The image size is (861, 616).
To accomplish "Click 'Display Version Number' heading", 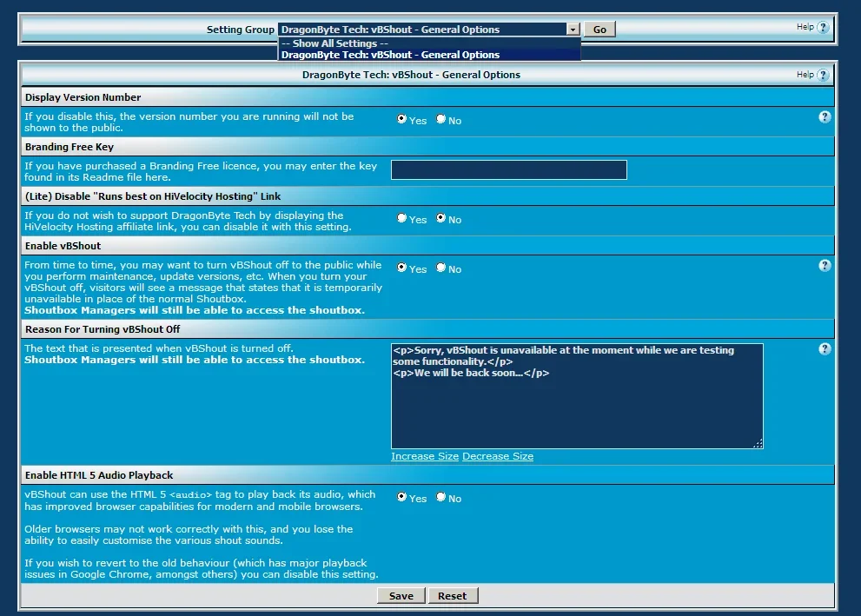I will click(x=83, y=97).
